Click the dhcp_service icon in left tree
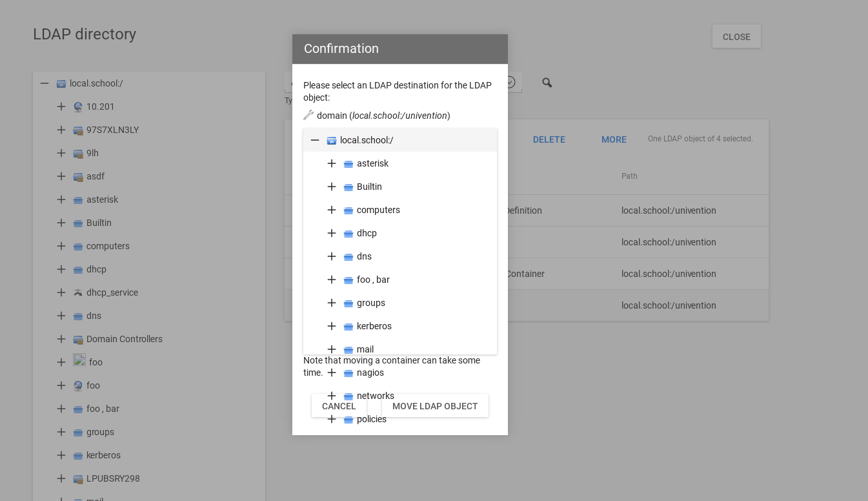Image resolution: width=868 pixels, height=501 pixels. [x=78, y=292]
